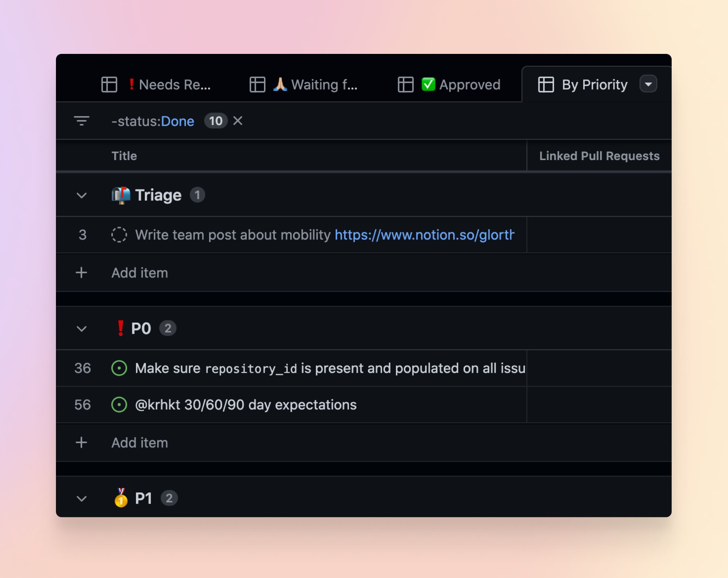
Task: Click Add item under the Triage group
Action: [x=140, y=273]
